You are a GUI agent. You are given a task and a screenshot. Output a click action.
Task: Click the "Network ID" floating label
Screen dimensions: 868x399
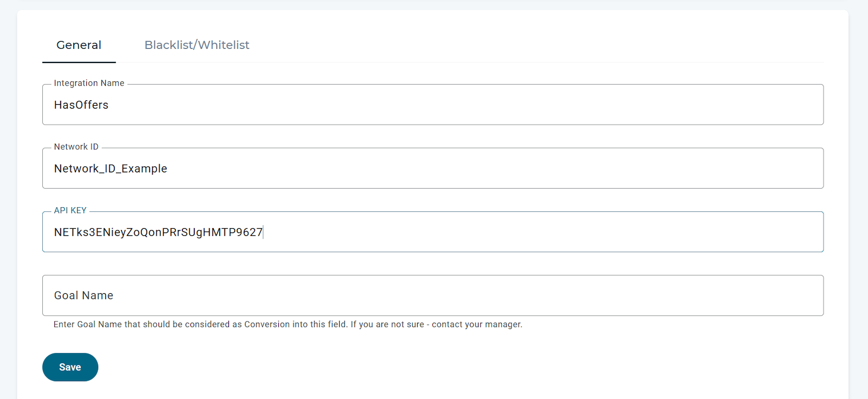coord(76,146)
